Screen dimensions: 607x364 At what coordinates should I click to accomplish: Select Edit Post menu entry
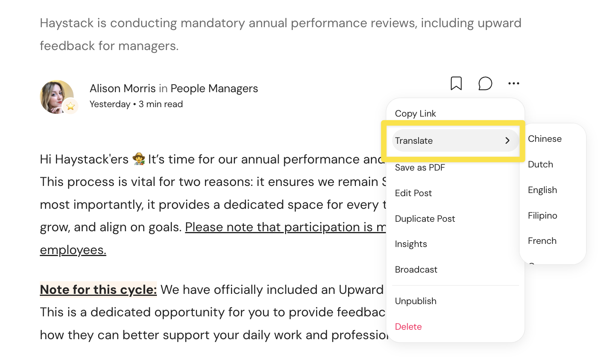[413, 193]
